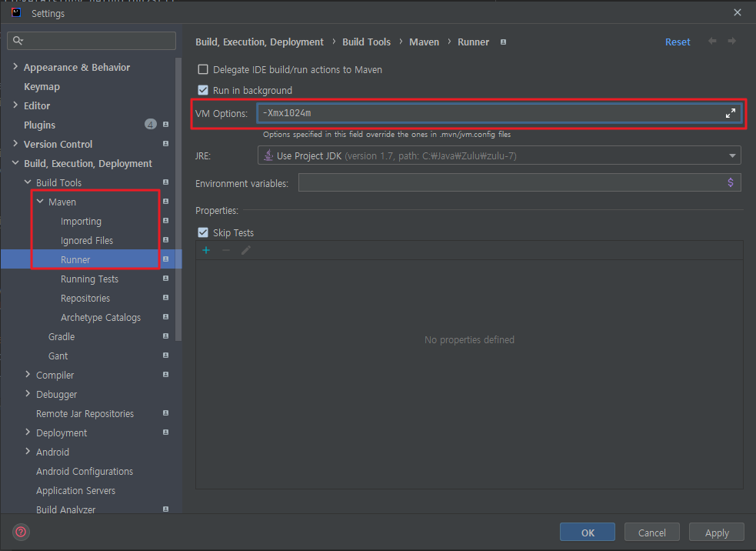
Task: Click the back arrow next to Reset
Action: pos(712,41)
